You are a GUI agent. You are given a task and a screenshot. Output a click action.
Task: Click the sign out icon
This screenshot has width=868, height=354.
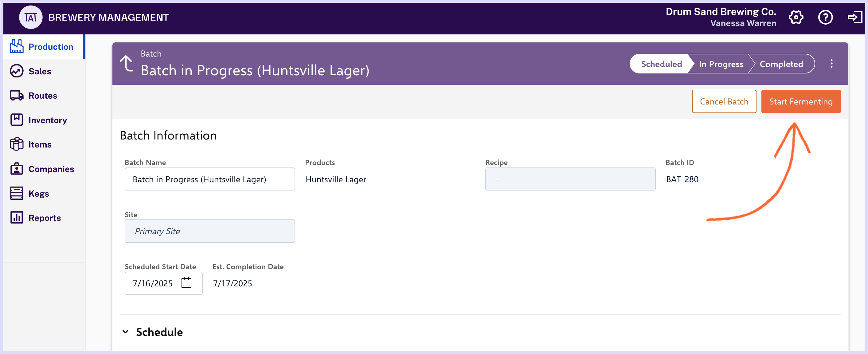[x=854, y=17]
